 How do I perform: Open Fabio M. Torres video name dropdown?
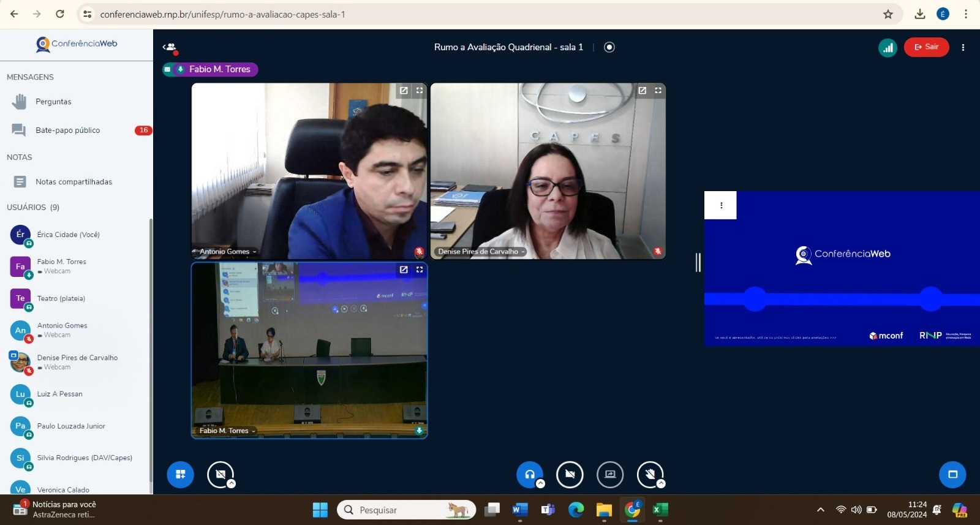tap(227, 431)
